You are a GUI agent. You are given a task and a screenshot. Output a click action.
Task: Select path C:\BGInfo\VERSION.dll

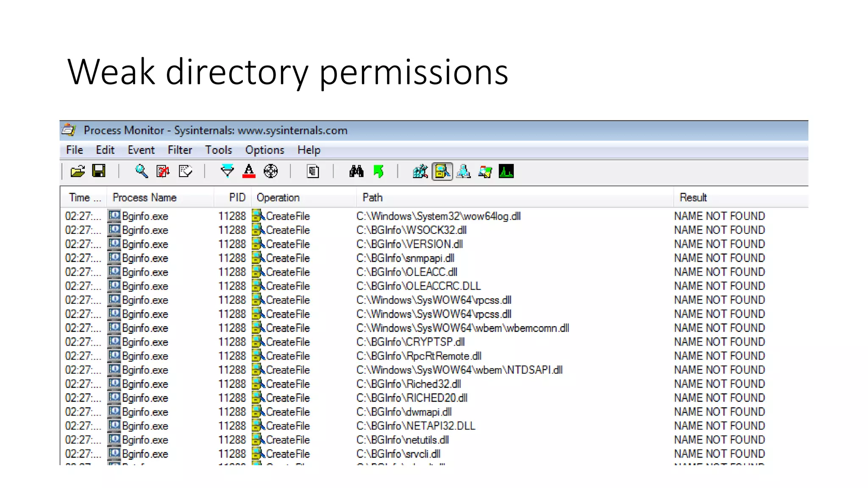coord(409,244)
